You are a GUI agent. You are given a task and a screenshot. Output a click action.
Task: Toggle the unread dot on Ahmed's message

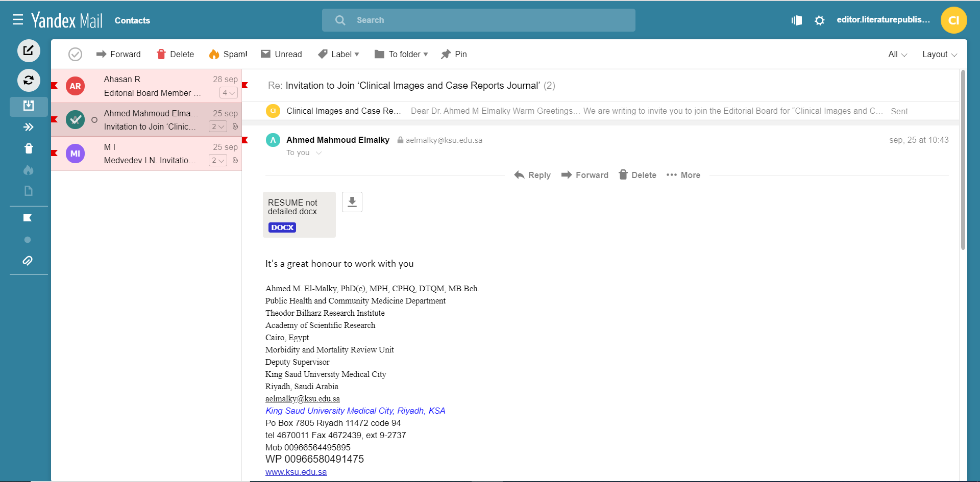(x=94, y=120)
